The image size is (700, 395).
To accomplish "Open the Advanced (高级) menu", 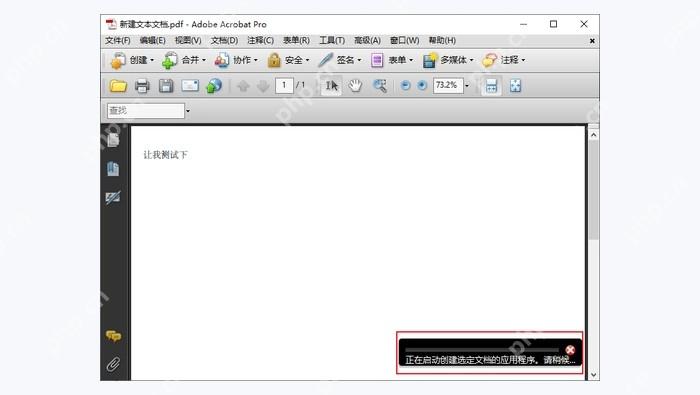I will (x=367, y=41).
